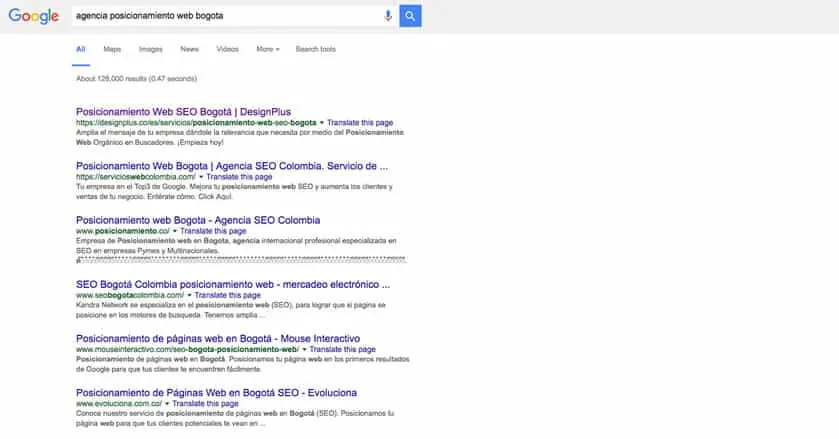The image size is (839, 439).
Task: Click the www.seobogotacolombia.com/ URL text
Action: tap(130, 296)
